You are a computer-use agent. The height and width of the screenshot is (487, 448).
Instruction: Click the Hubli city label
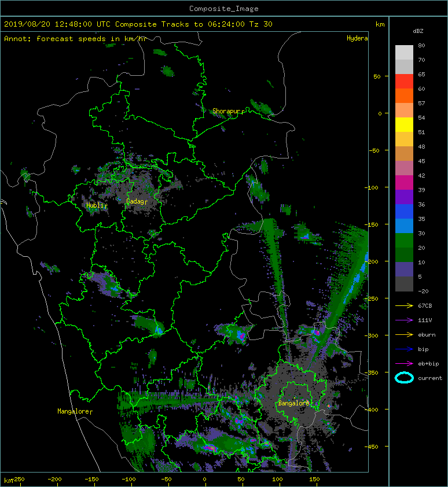click(x=96, y=205)
